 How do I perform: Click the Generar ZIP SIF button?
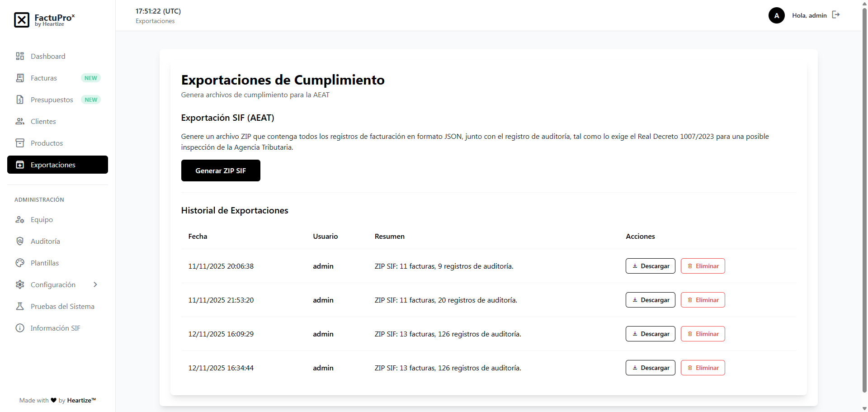click(221, 170)
